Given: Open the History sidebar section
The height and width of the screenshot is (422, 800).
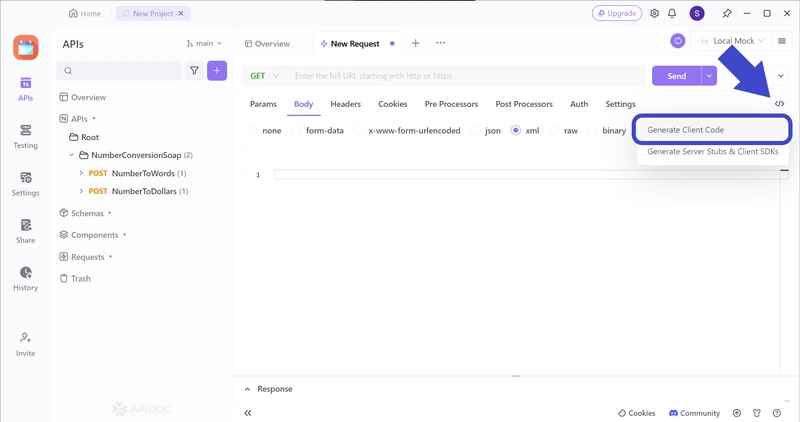Looking at the screenshot, I should [x=26, y=279].
